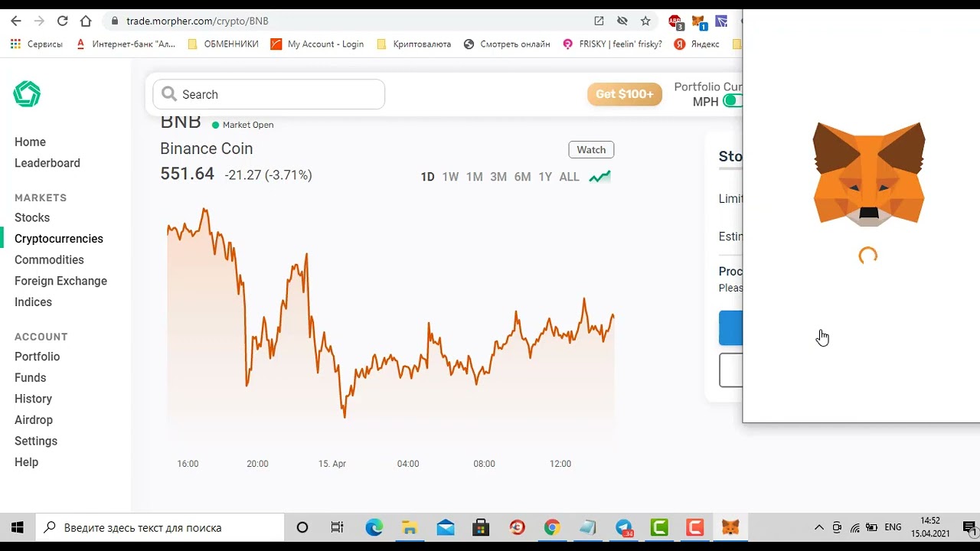The width and height of the screenshot is (980, 551).
Task: Click the -21.27 (-3.71%) price change text
Action: tap(268, 175)
